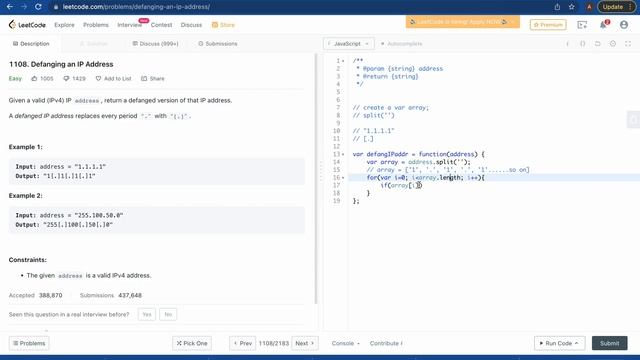
Task: Click the LeetCode is hiring banner
Action: click(x=463, y=22)
